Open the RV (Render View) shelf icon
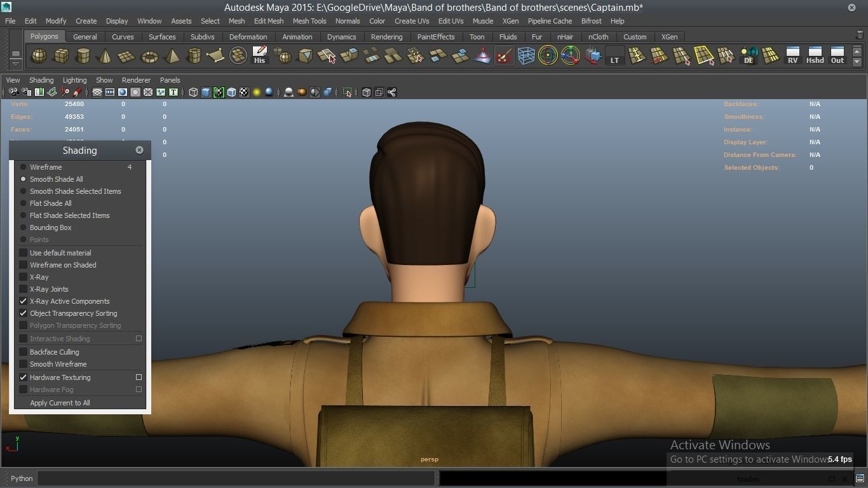This screenshot has width=868, height=488. [x=792, y=56]
